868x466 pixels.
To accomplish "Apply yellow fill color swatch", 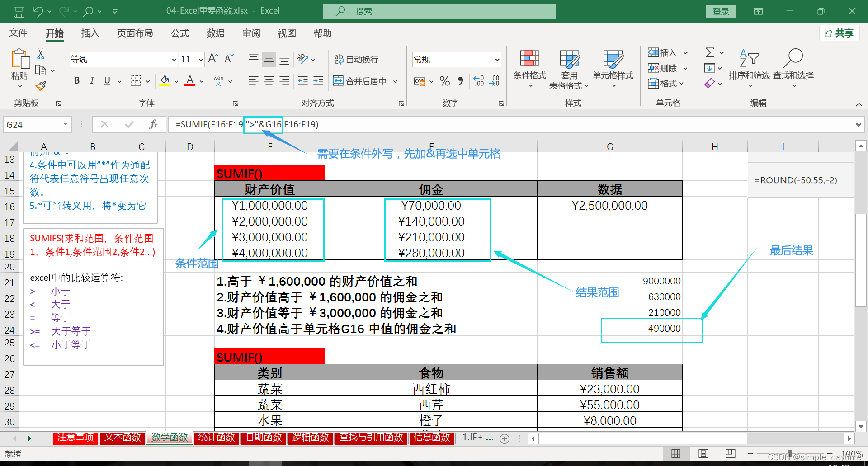I will [x=165, y=81].
